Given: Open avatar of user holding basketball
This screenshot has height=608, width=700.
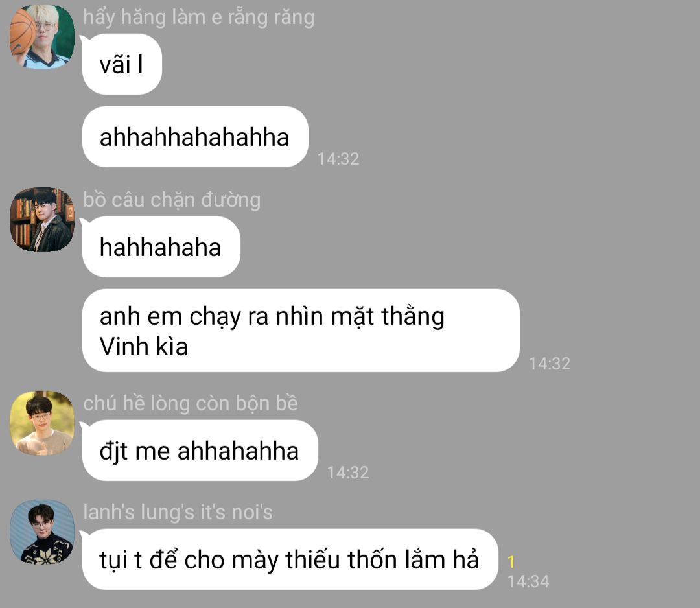Looking at the screenshot, I should (42, 37).
